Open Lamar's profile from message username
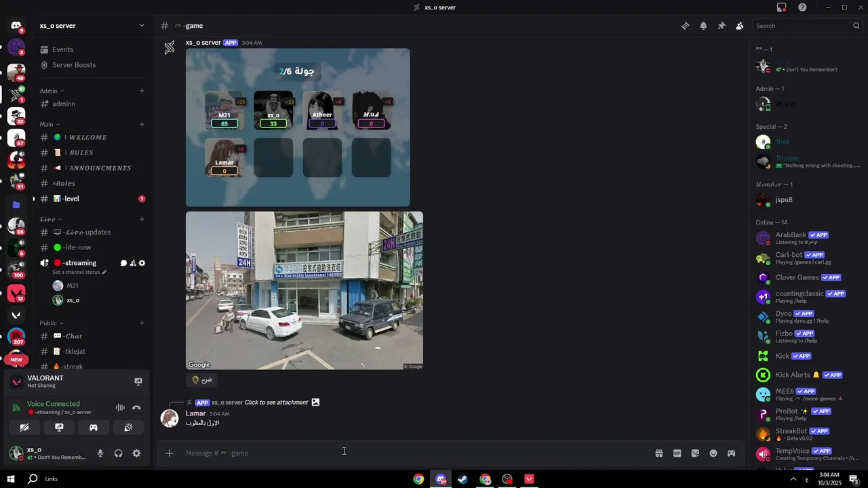 [195, 413]
